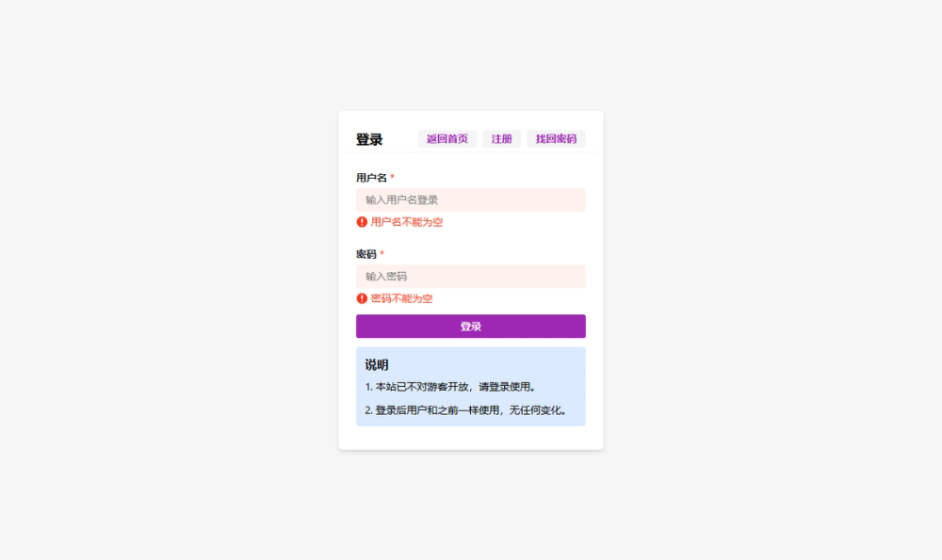Open the 返回首页 navigation link
942x560 pixels.
[447, 137]
